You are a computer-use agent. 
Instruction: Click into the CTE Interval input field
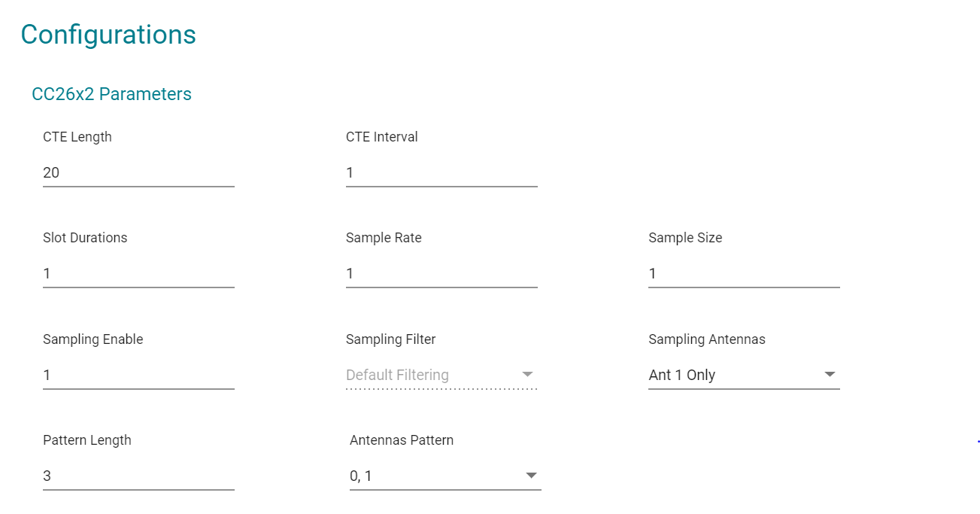(441, 173)
